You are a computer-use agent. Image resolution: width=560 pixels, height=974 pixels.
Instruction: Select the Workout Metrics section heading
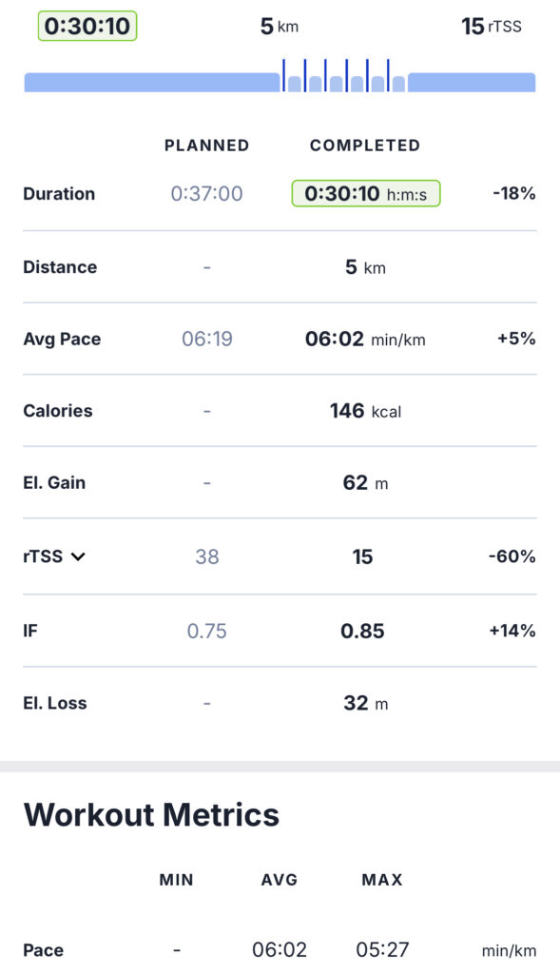pos(151,815)
